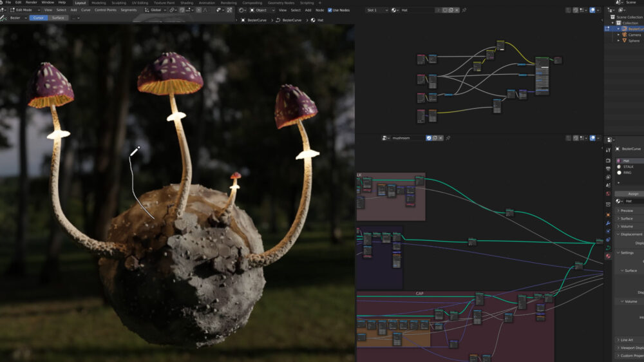The height and width of the screenshot is (362, 644).
Task: Expand the BezierCurve item in outliner
Action: (x=618, y=29)
